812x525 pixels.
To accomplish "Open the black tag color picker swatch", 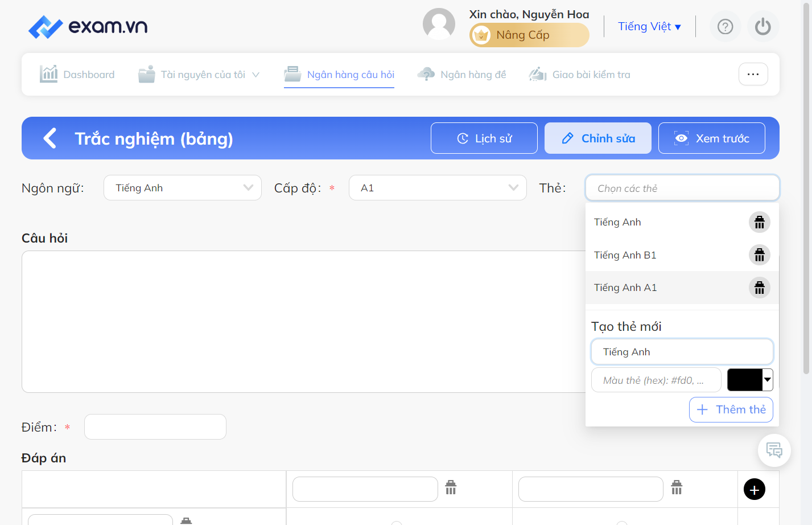I will click(750, 380).
